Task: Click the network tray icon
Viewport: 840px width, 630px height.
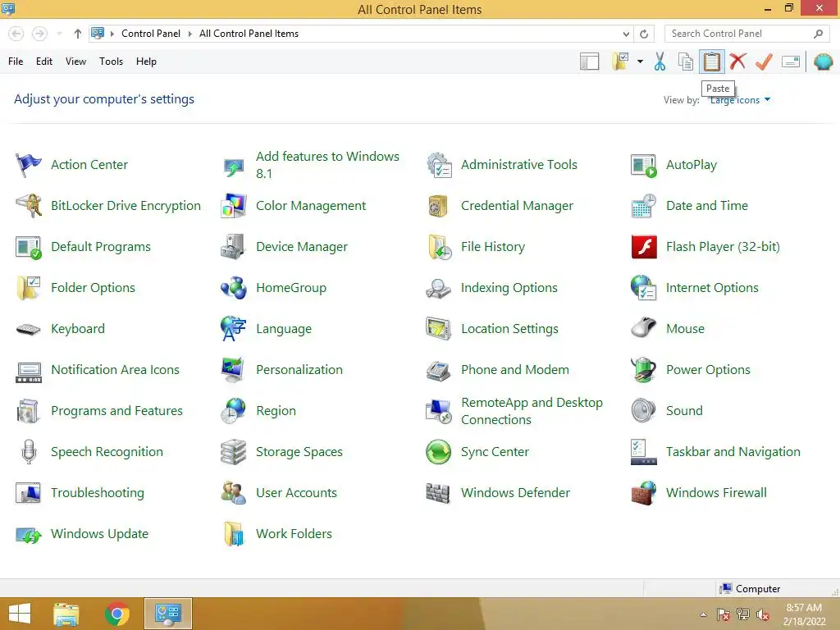Action: [x=743, y=614]
